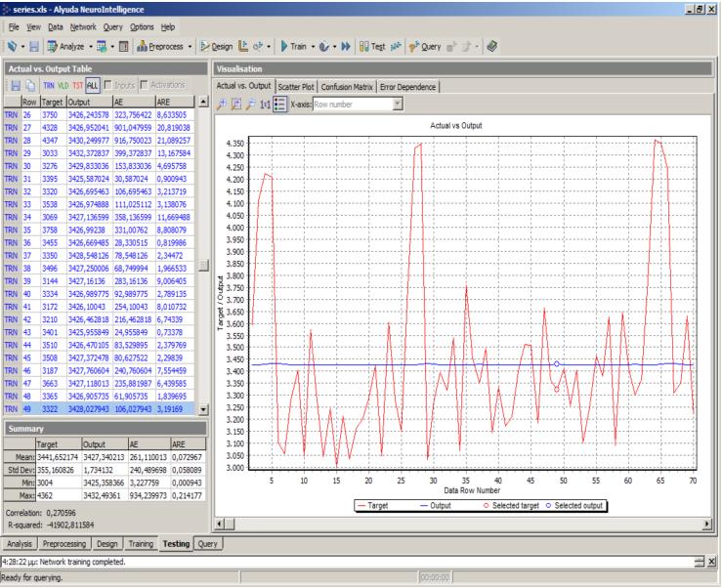Toggle the chart legend list icon
This screenshot has width=722, height=588.
tap(279, 105)
